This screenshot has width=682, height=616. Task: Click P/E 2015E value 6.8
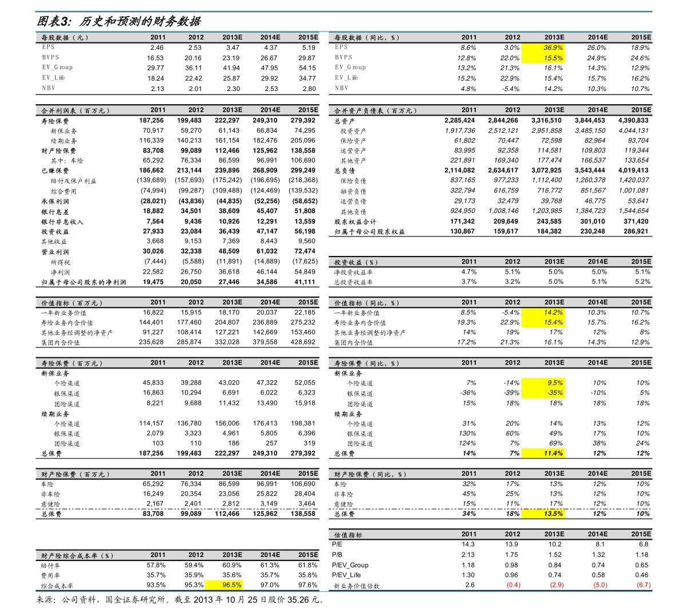(x=644, y=544)
